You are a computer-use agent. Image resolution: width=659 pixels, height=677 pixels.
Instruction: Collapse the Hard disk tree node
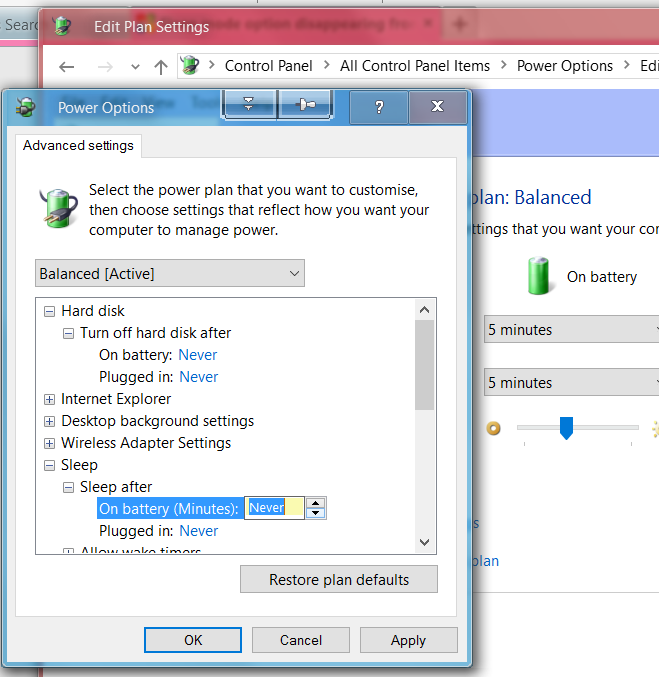50,311
